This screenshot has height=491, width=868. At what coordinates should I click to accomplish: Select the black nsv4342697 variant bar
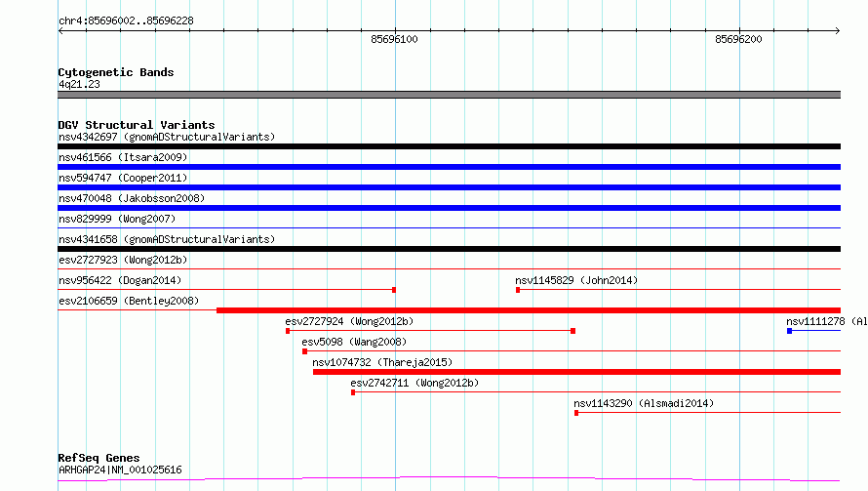(449, 146)
